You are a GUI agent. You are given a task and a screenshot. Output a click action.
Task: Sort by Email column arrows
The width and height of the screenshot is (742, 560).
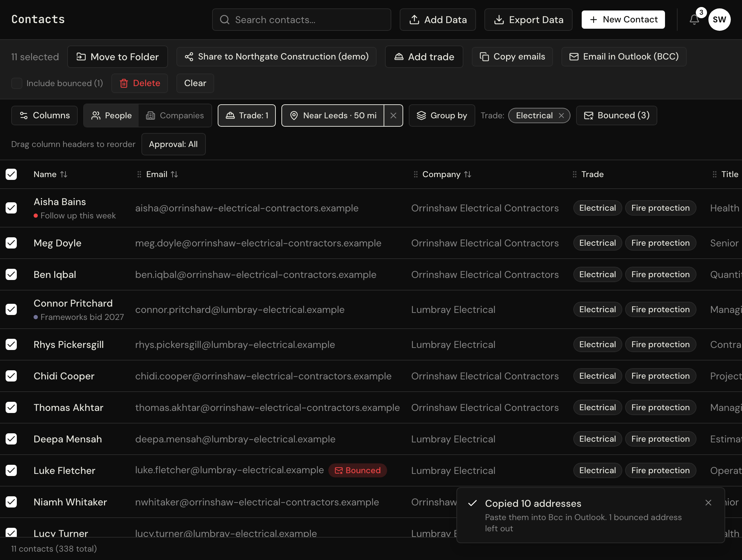(x=174, y=174)
